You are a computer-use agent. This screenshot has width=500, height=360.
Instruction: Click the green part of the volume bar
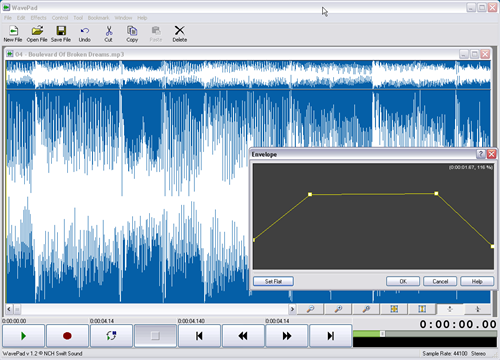(x=367, y=334)
